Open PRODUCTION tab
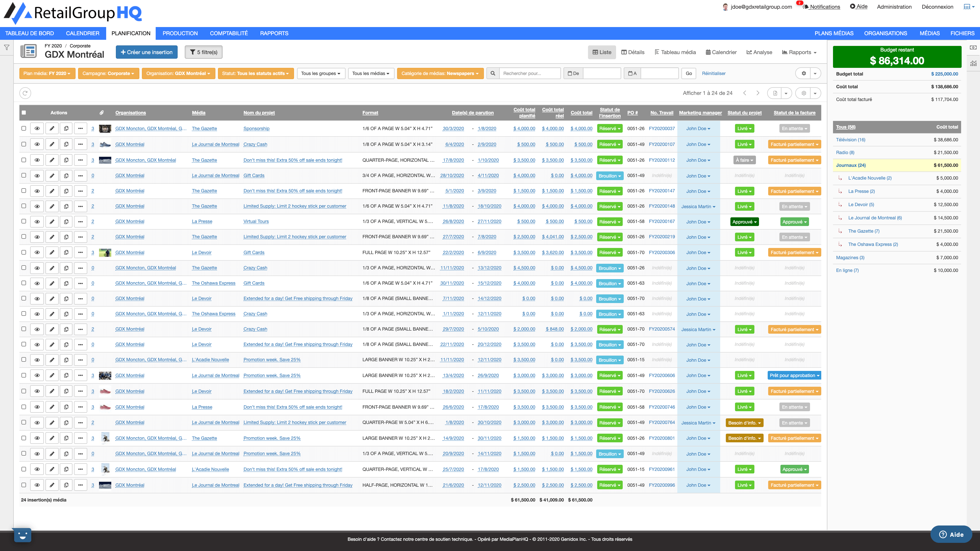 180,33
